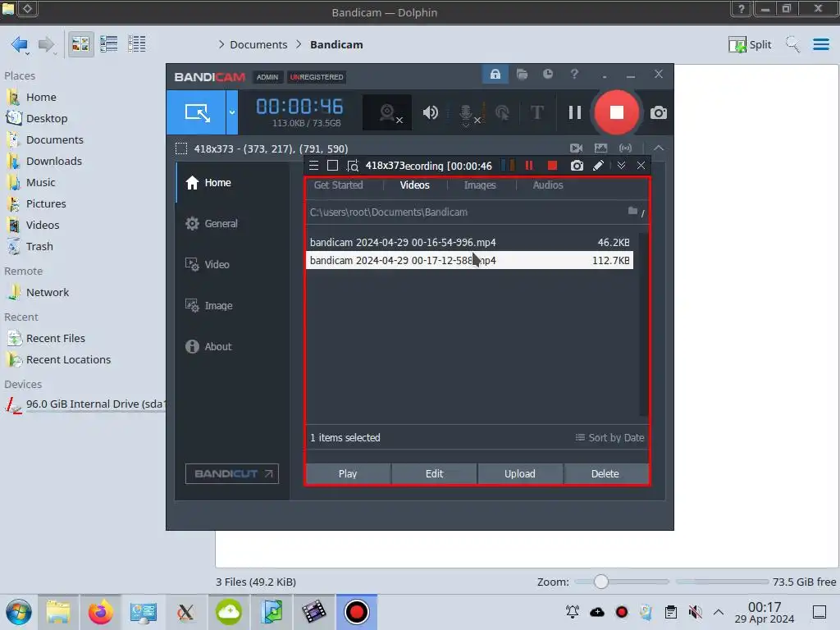The height and width of the screenshot is (630, 840).
Task: Click the image icon on info bar
Action: pos(600,148)
